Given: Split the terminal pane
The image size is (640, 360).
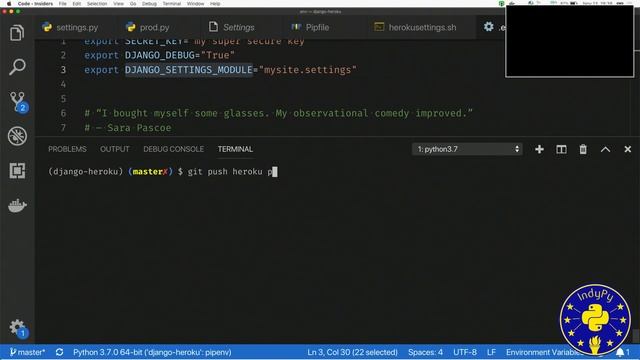Looking at the screenshot, I should point(561,149).
